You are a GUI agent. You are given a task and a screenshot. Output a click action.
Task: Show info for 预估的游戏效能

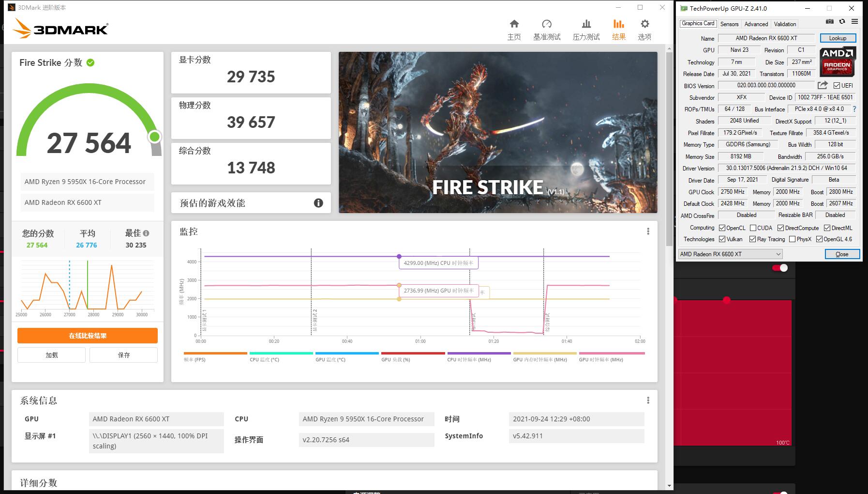(x=318, y=203)
